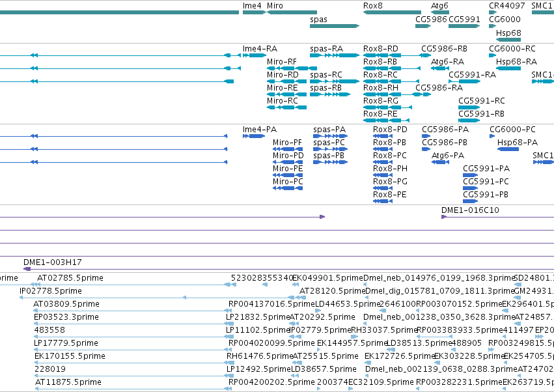Click the Rox8-RD transcript label

pos(381,49)
